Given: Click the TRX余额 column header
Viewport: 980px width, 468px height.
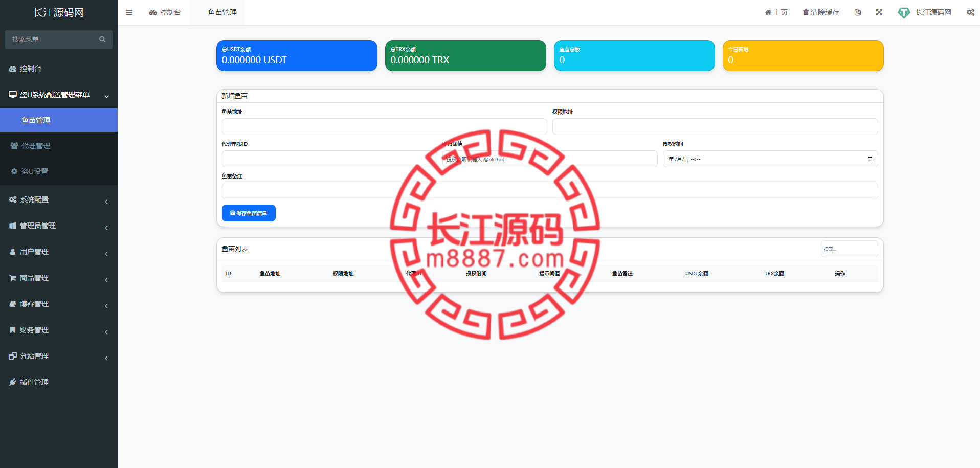Looking at the screenshot, I should [774, 274].
